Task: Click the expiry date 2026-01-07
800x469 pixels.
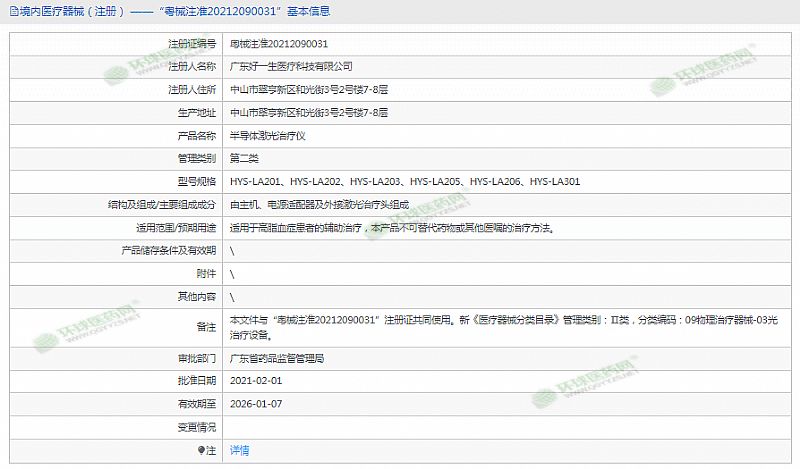Action: 256,404
